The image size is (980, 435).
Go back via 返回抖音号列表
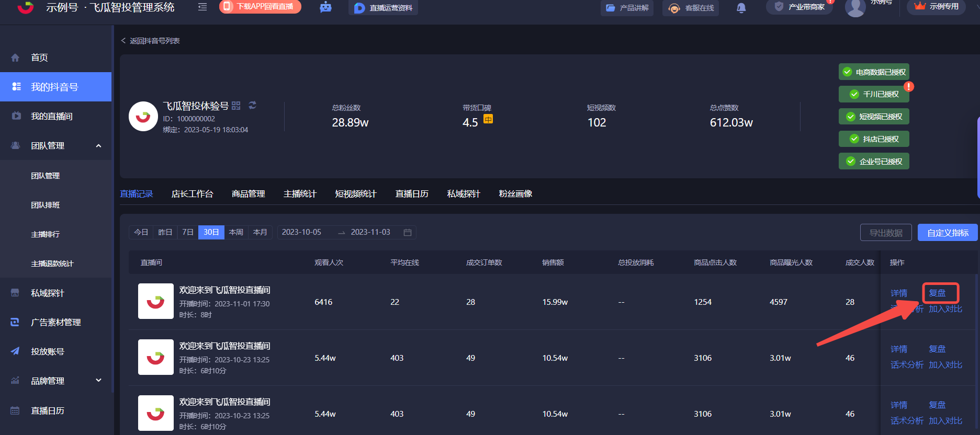[151, 41]
